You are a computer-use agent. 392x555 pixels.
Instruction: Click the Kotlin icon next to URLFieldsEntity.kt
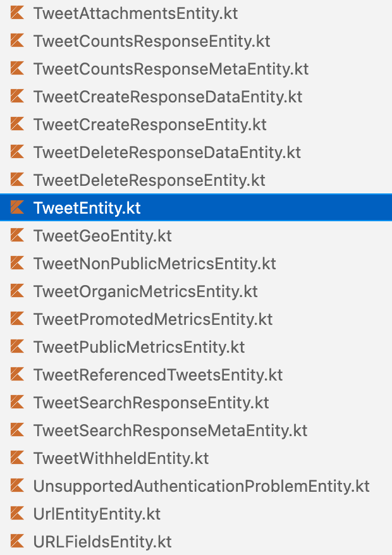click(16, 541)
